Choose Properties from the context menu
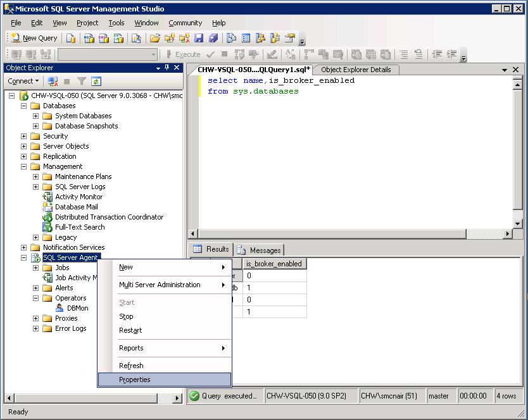The image size is (528, 420). [x=165, y=380]
